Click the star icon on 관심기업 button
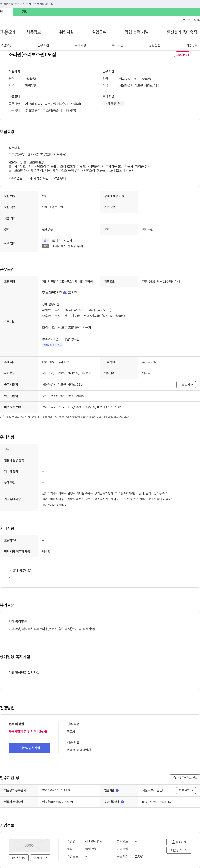 [13, 858]
